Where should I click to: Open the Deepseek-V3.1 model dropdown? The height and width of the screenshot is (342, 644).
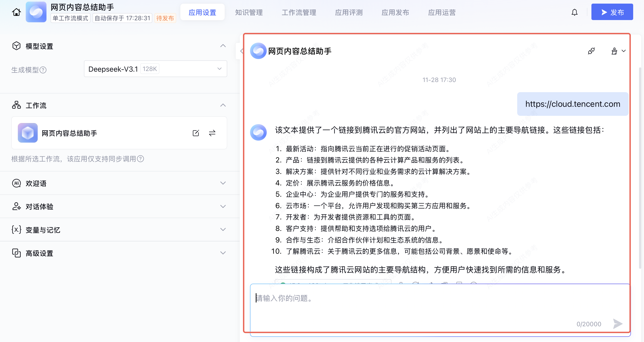coord(155,69)
